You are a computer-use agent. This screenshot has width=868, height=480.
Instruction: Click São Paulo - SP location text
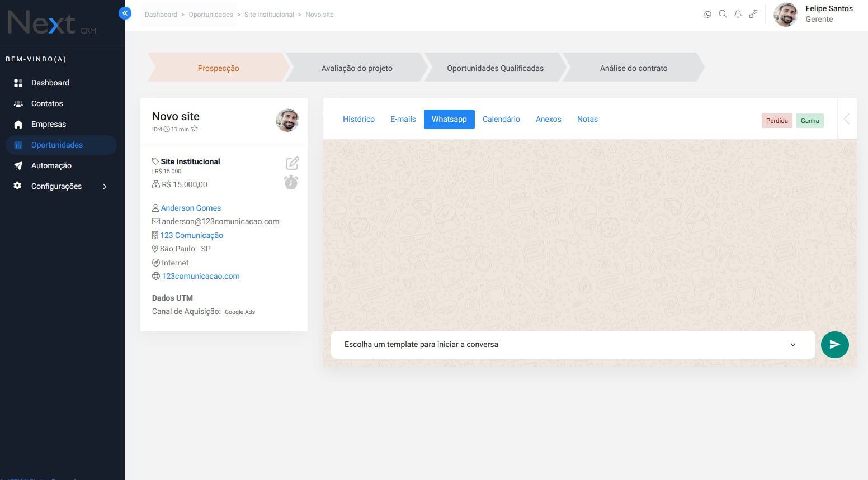[185, 249]
